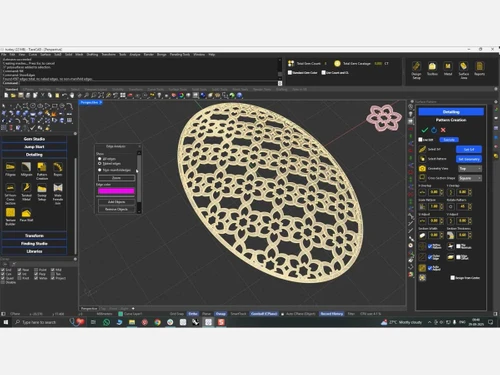Click the Section Thickness icon

coord(451,235)
